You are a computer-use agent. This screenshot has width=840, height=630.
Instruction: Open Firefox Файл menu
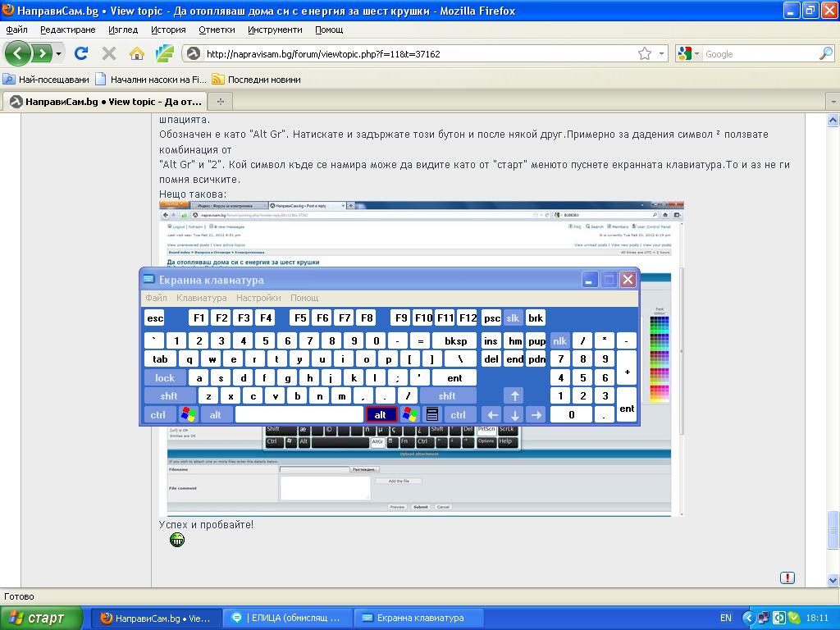(16, 30)
